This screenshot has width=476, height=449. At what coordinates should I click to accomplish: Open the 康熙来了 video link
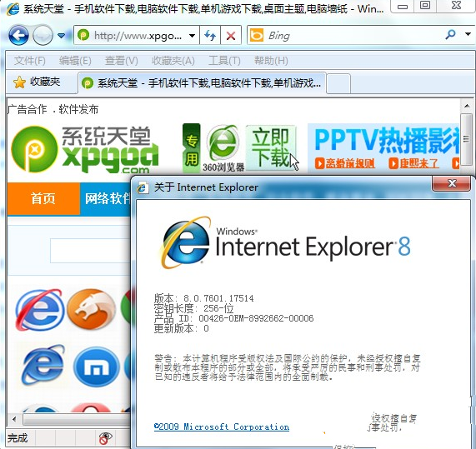tap(414, 163)
